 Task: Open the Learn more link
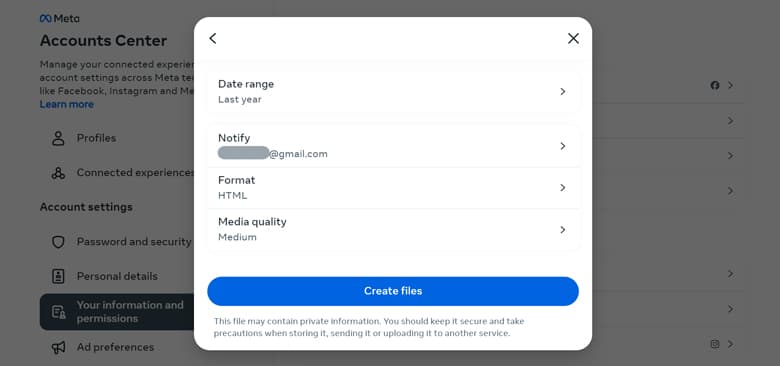click(67, 104)
